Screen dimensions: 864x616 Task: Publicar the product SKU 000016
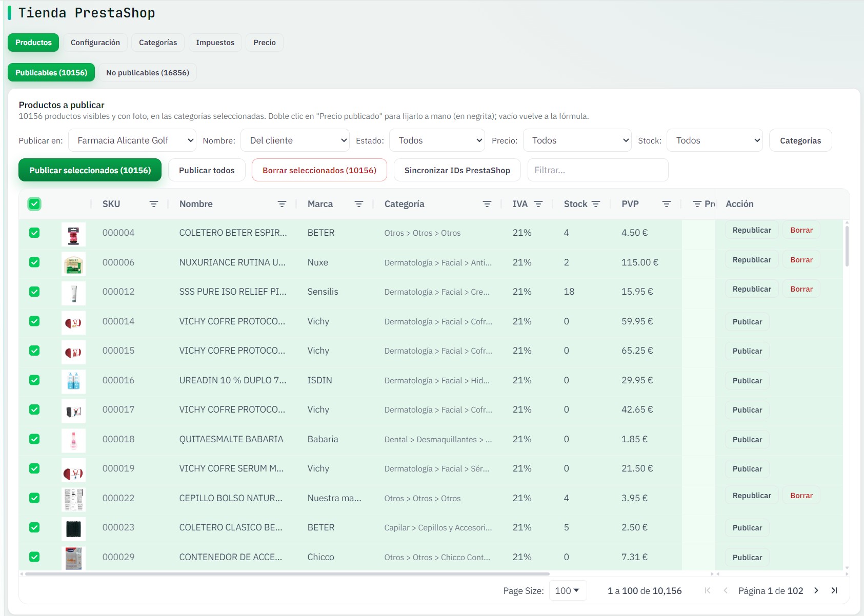point(747,381)
